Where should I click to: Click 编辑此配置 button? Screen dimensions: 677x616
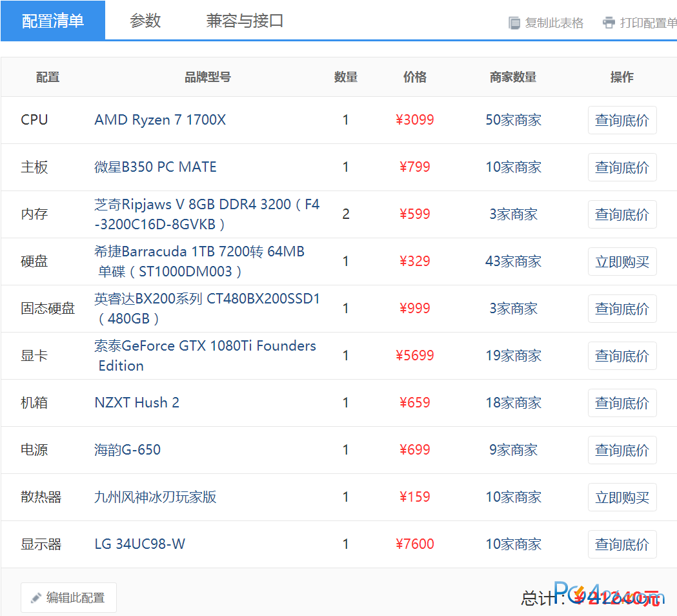[x=68, y=597]
